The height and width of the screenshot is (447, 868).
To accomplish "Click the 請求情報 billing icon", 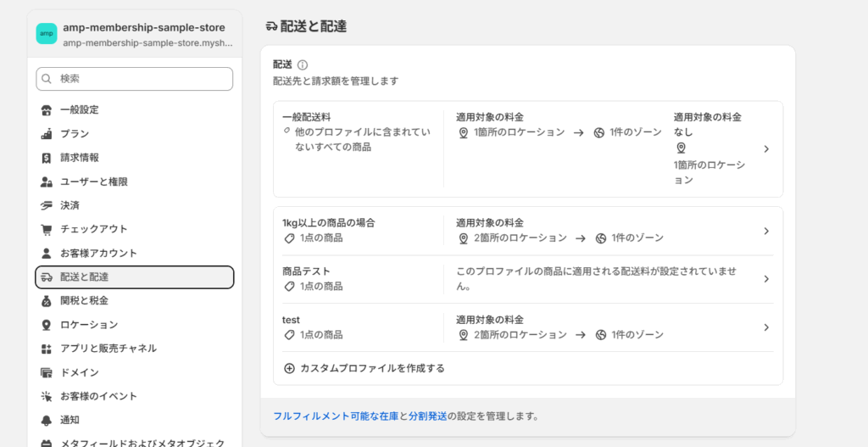I will (47, 158).
